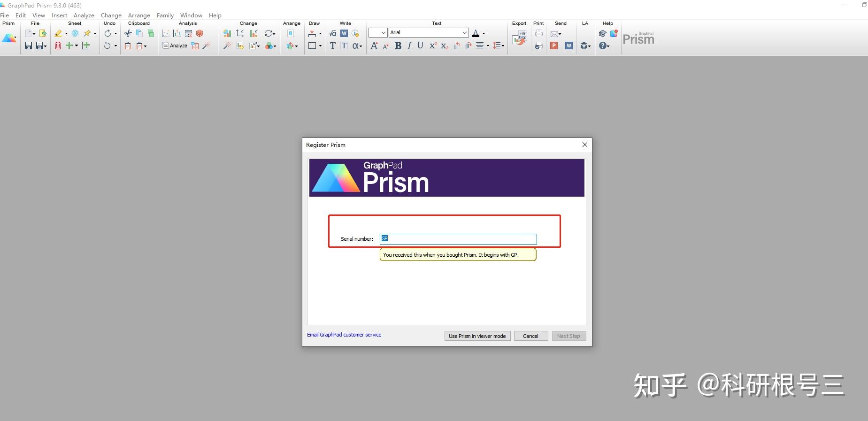868x421 pixels.
Task: Click the Italic formatting icon
Action: tap(409, 46)
